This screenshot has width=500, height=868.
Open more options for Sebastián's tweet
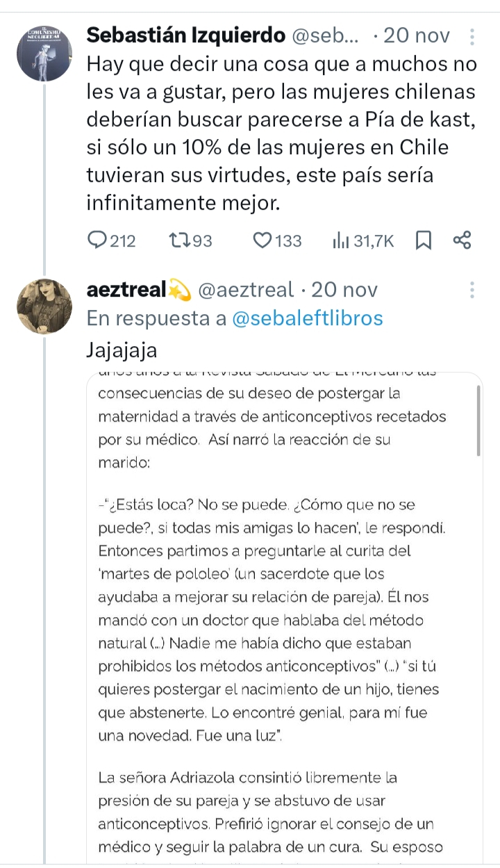tap(472, 36)
